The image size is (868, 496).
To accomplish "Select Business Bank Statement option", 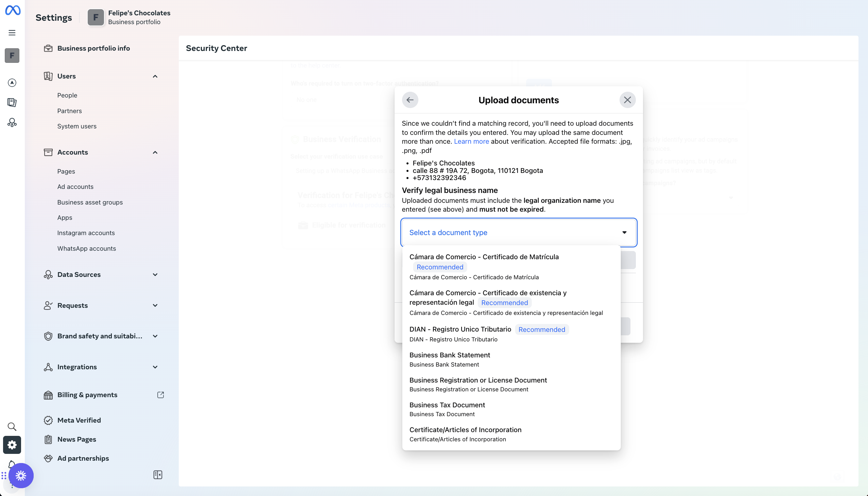I will 511,359.
